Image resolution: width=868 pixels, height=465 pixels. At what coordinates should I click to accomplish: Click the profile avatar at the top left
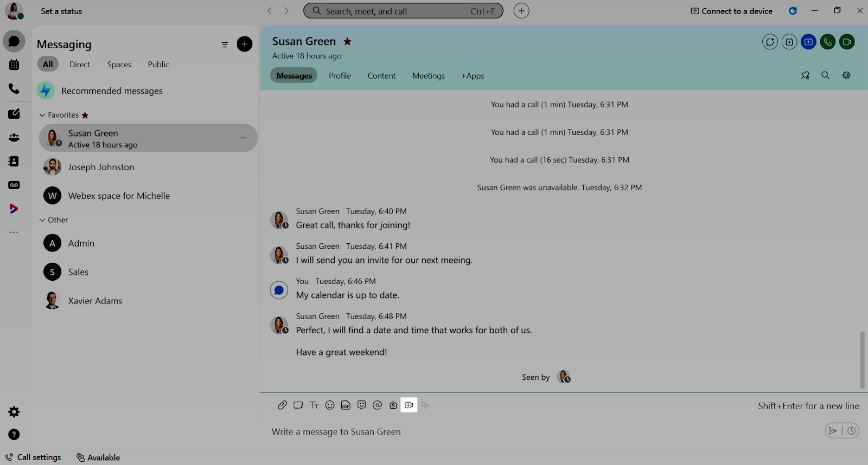click(14, 11)
